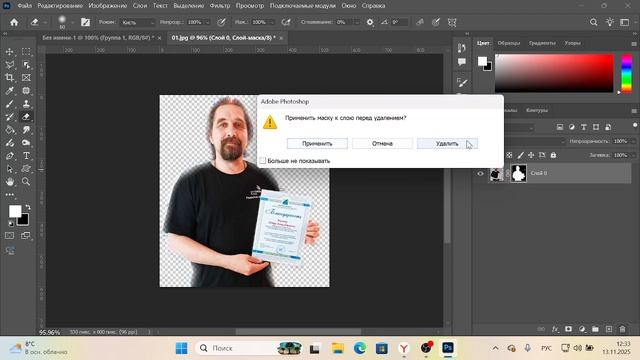Viewport: 640px width, 360px height.
Task: Swap foreground and background colors
Action: pyautogui.click(x=28, y=207)
